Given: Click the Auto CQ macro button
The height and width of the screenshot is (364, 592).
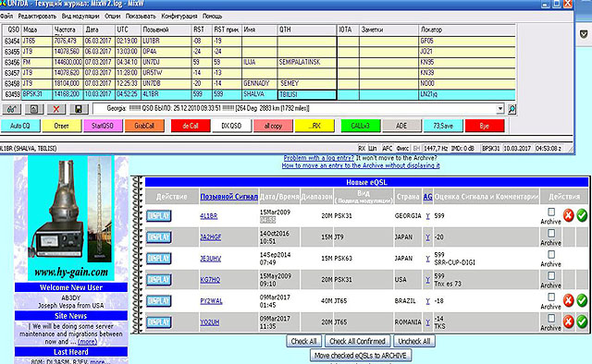Looking at the screenshot, I should click(20, 126).
